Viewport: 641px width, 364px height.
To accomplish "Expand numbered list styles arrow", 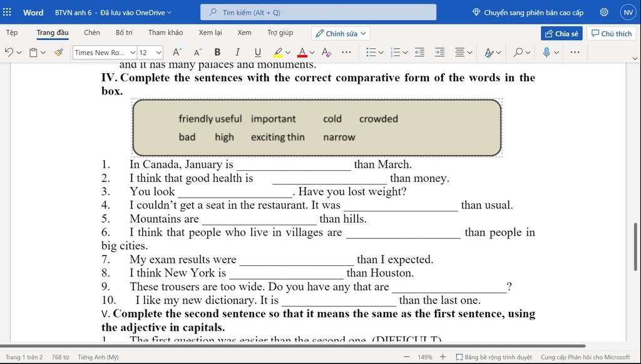I will pyautogui.click(x=405, y=53).
